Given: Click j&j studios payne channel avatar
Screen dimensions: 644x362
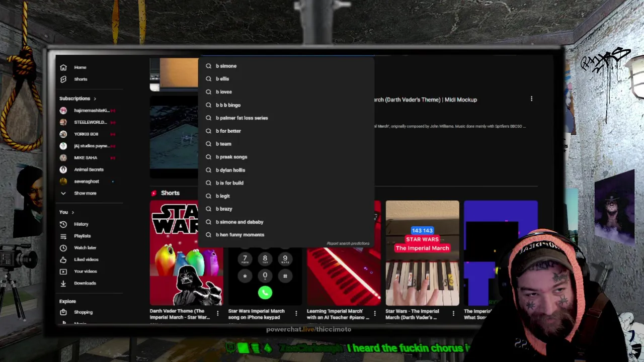Looking at the screenshot, I should (x=63, y=146).
